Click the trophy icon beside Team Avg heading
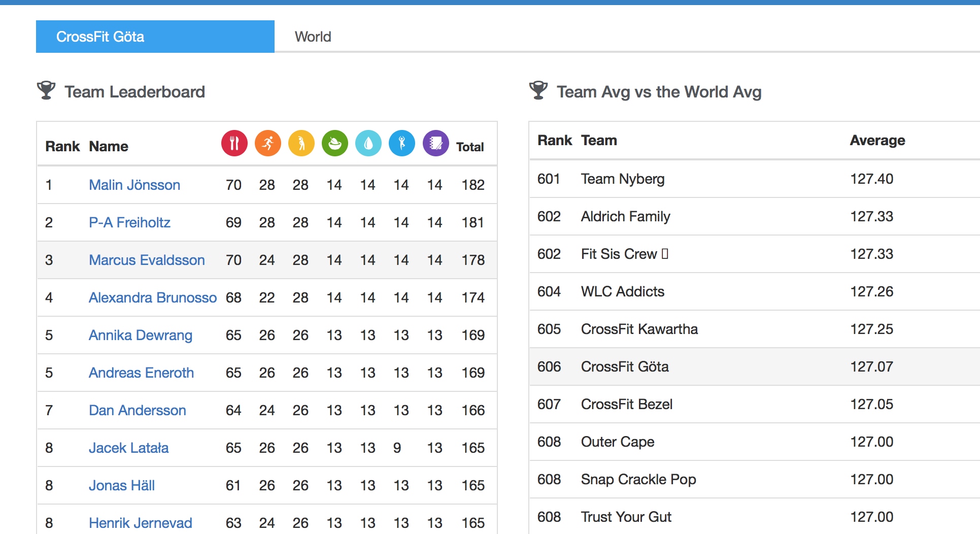 [538, 91]
